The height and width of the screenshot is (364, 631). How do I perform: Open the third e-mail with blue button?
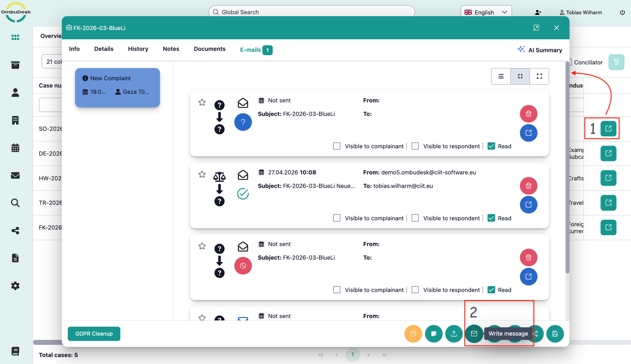click(529, 276)
